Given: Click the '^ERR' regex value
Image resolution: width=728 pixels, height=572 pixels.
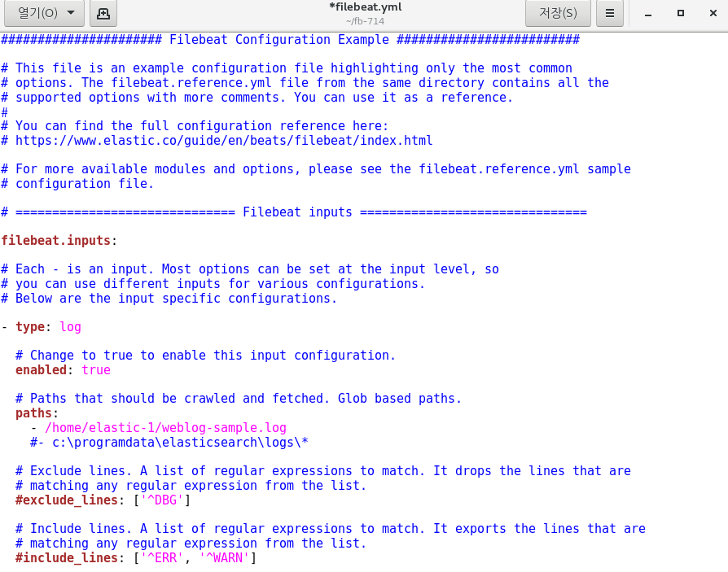Looking at the screenshot, I should point(162,557).
